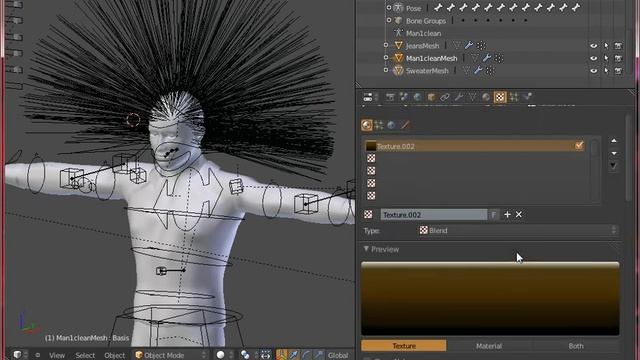Screen dimensions: 640x360
Task: Hide Man1cleanMesh with its eye icon
Action: tap(593, 59)
